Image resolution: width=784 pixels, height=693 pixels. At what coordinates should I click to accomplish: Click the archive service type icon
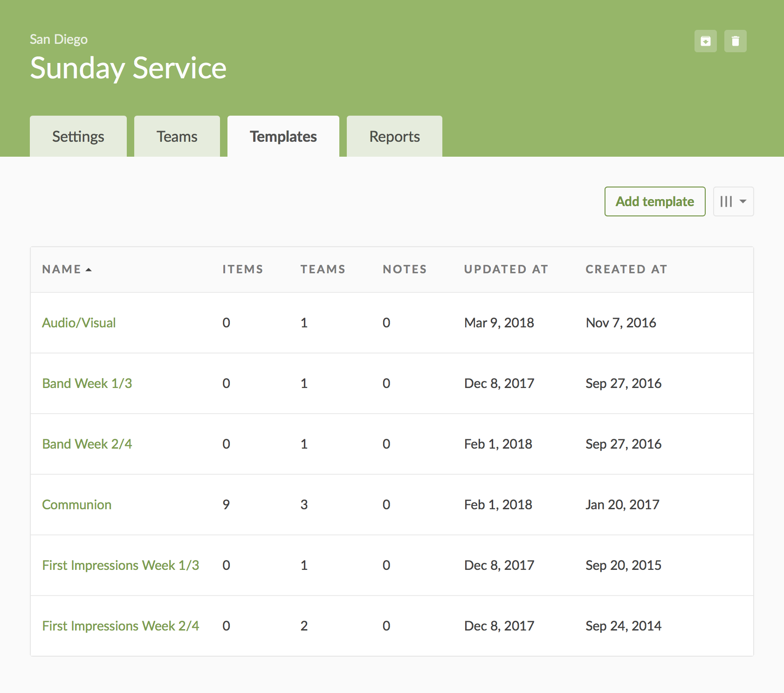[705, 41]
